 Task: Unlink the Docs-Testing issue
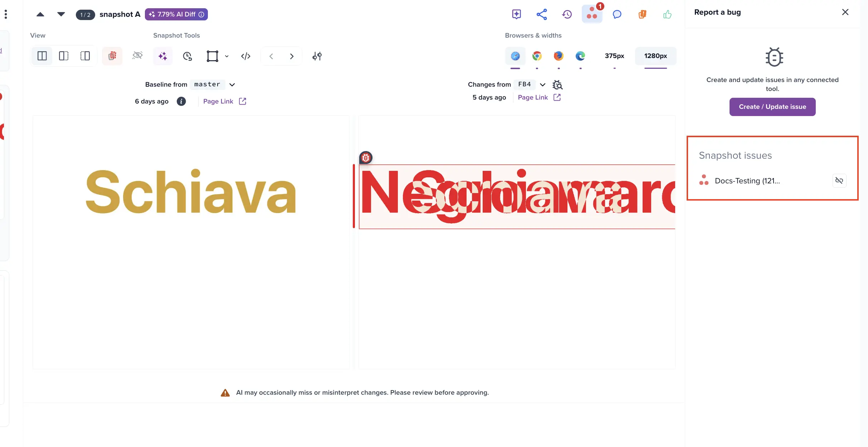click(839, 181)
